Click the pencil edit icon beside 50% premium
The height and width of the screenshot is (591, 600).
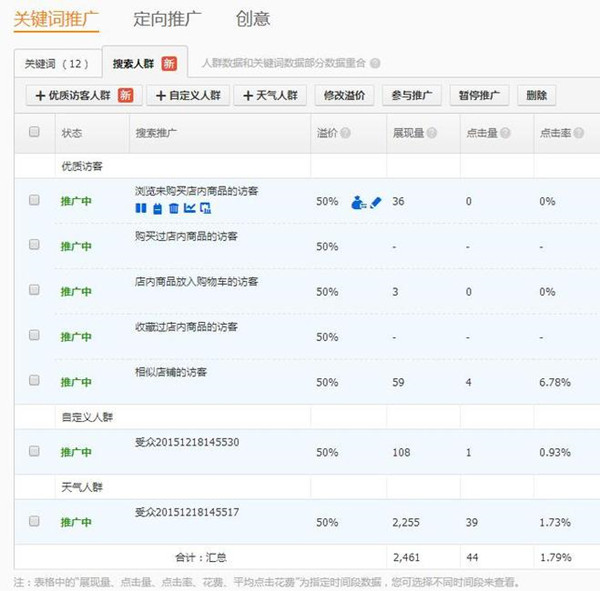tap(376, 202)
